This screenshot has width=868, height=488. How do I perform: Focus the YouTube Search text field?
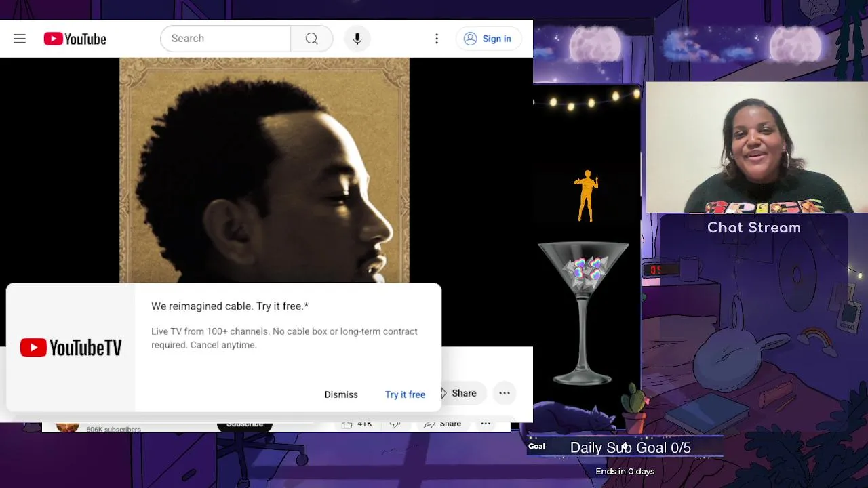click(226, 39)
